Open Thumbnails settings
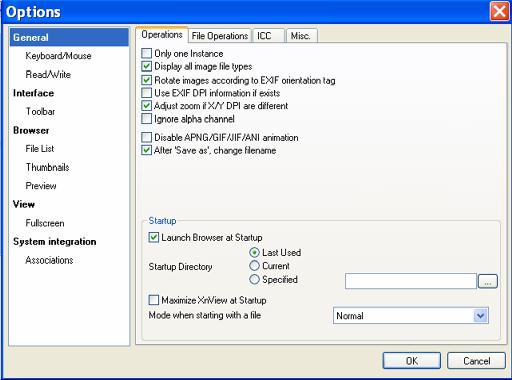 [x=48, y=167]
